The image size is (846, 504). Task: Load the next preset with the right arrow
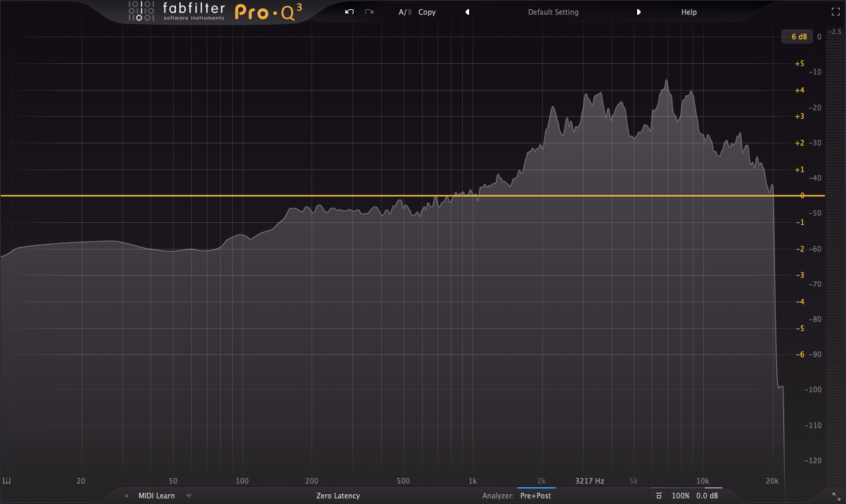tap(639, 12)
